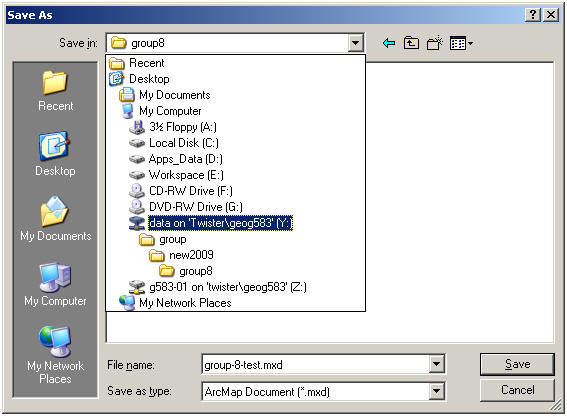
Task: Open My Network Places sidebar shortcut
Action: pyautogui.click(x=55, y=355)
